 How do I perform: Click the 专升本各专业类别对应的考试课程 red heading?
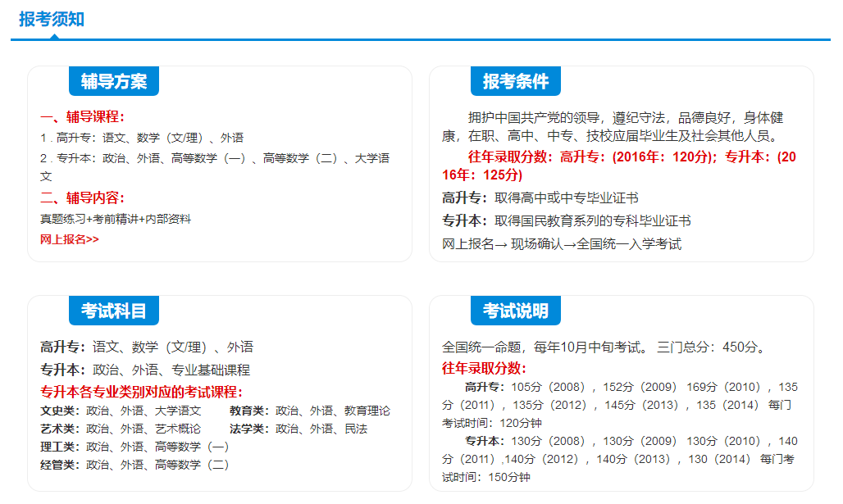point(141,392)
